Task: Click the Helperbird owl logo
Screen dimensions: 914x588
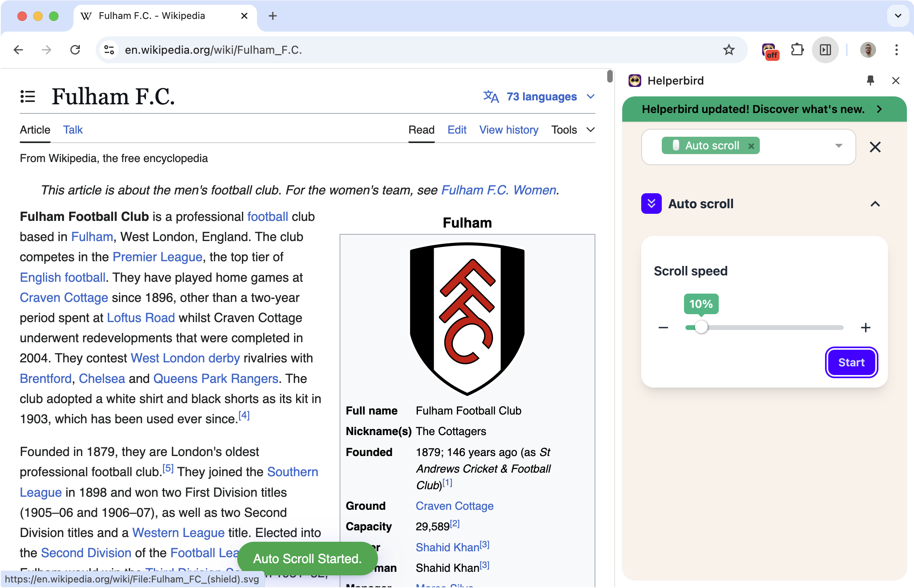Action: (x=635, y=80)
